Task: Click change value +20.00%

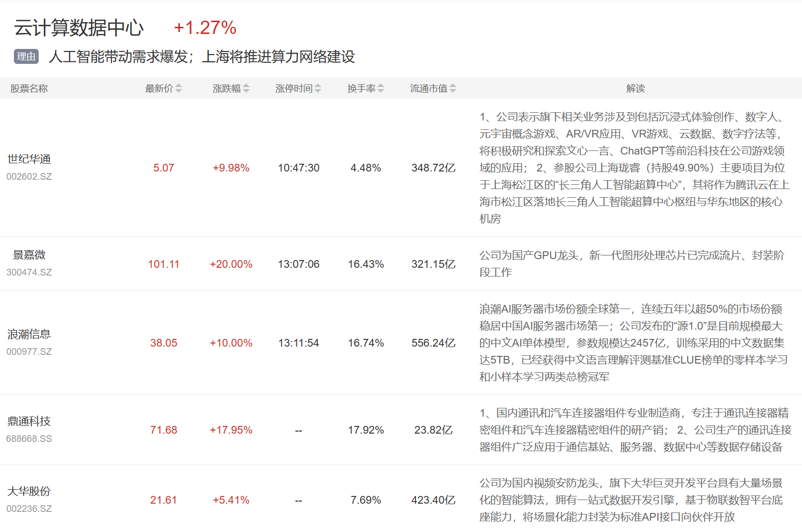Action: 231,264
